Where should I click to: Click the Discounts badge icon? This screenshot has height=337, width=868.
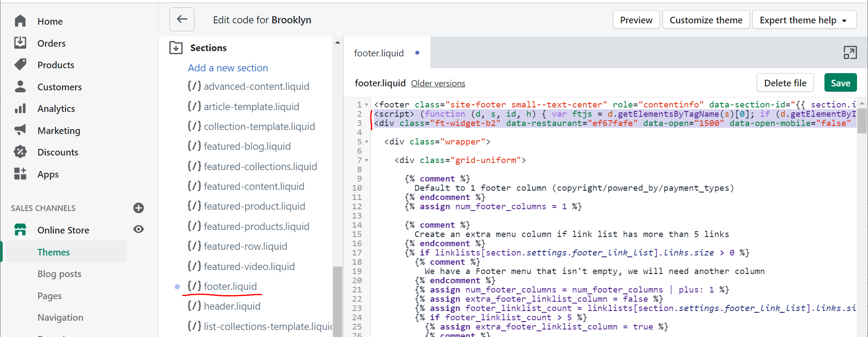pos(20,152)
